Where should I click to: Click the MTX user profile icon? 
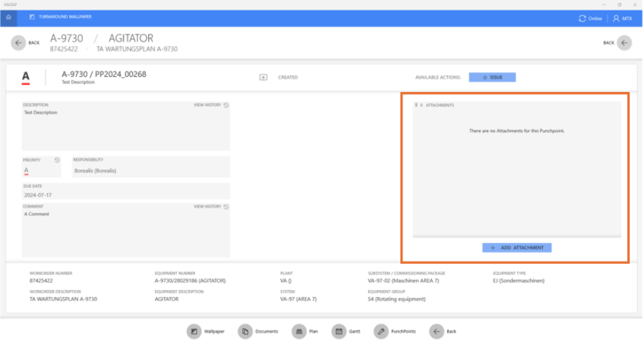617,18
